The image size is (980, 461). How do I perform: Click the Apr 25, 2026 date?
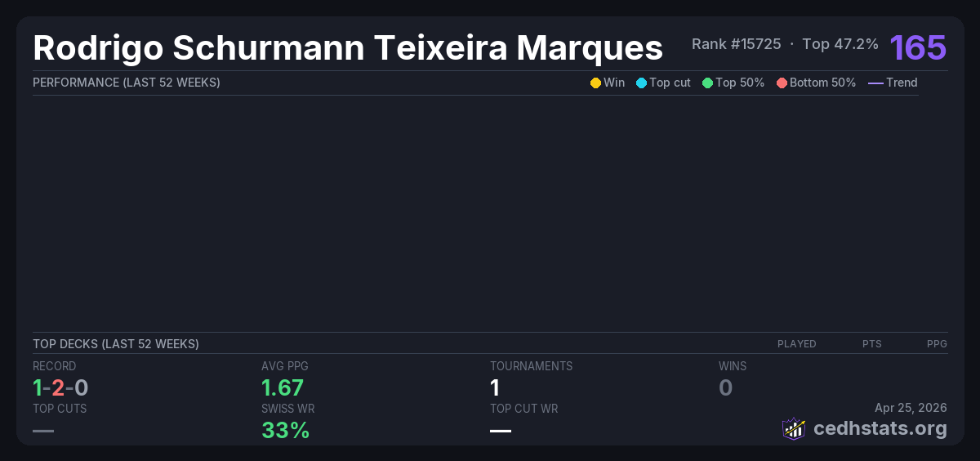[911, 408]
